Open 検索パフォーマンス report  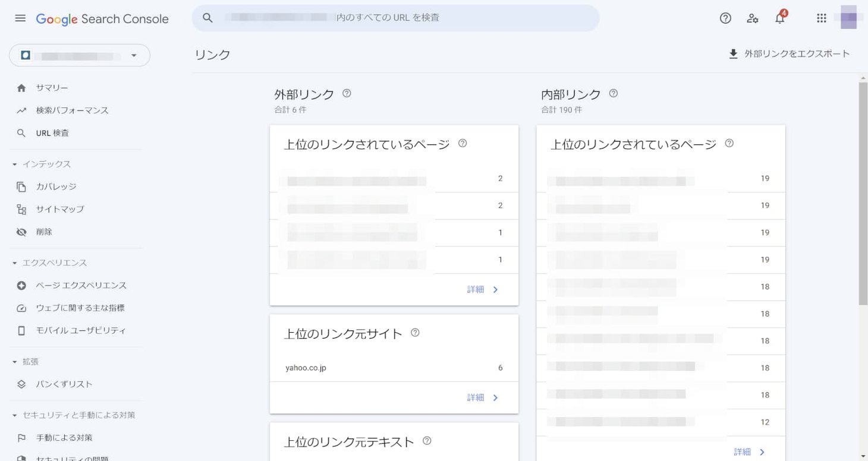click(72, 110)
